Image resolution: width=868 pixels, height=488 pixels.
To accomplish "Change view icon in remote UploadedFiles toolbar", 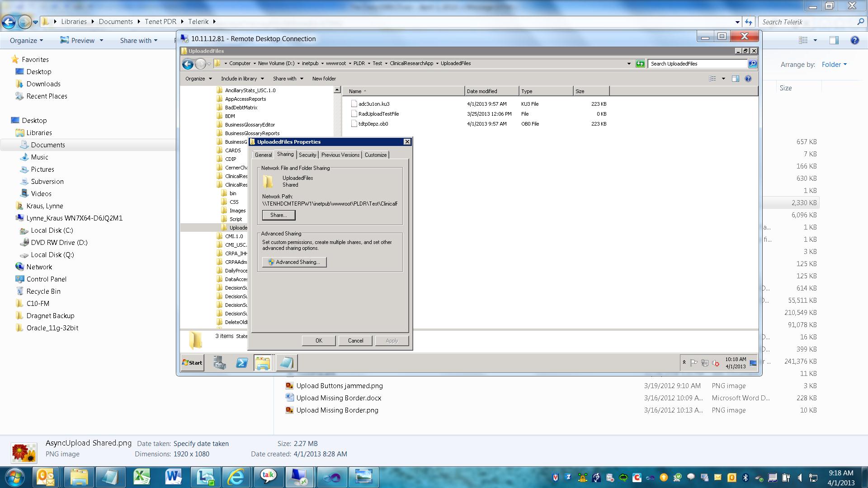I will pos(712,79).
